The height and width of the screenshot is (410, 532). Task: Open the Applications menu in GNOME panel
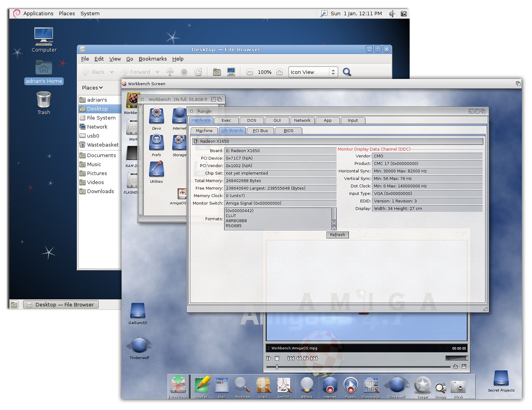pos(38,13)
